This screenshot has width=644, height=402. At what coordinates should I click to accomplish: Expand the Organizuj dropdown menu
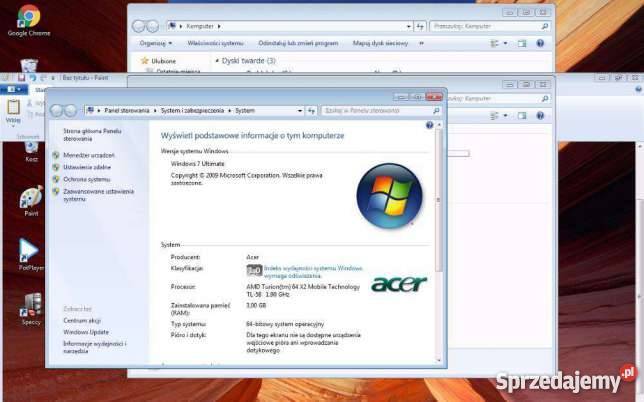coord(156,43)
